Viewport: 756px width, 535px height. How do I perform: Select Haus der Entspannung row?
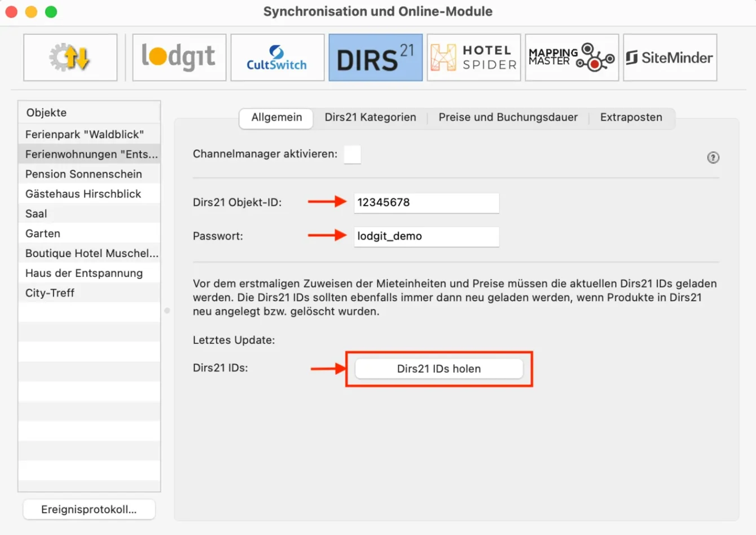pos(89,273)
